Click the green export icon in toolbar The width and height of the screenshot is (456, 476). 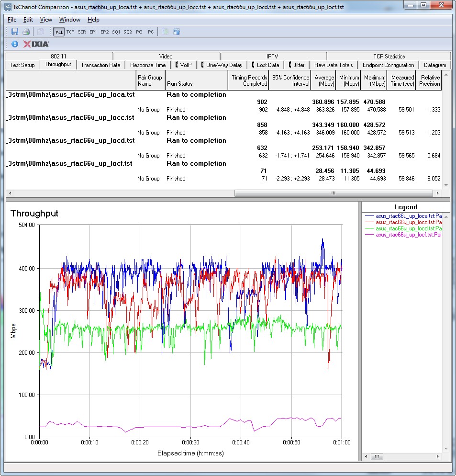coord(166,32)
